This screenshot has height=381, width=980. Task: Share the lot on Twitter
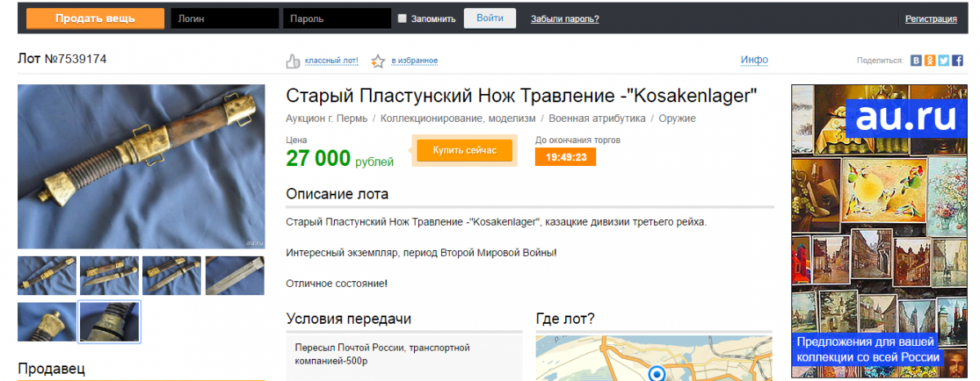(x=943, y=61)
